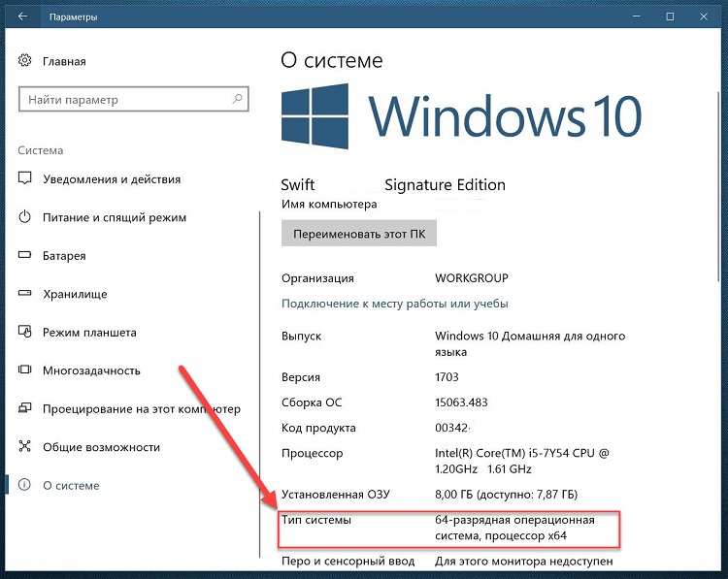Click the shared experiences icon for Общие возможности
Image resolution: width=728 pixels, height=579 pixels.
click(x=24, y=446)
